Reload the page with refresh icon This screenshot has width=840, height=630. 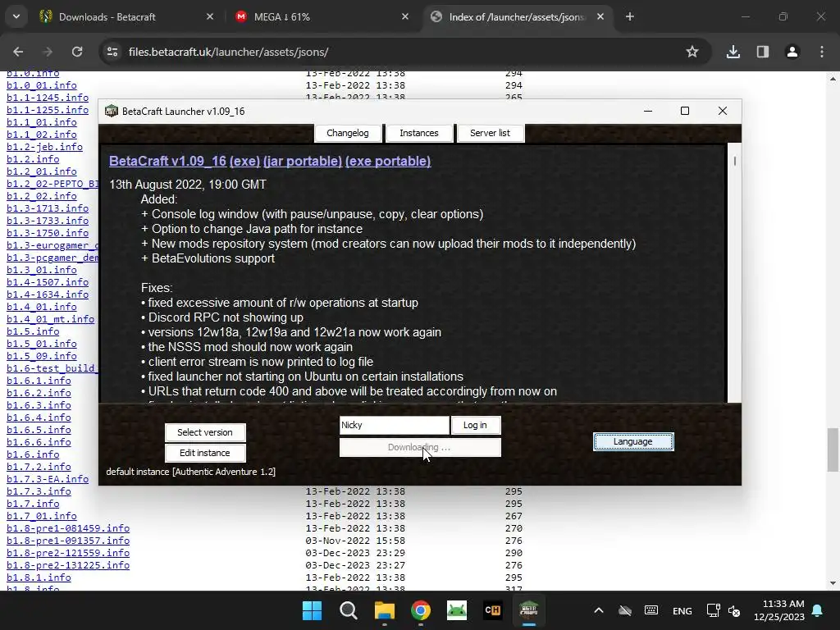[77, 52]
